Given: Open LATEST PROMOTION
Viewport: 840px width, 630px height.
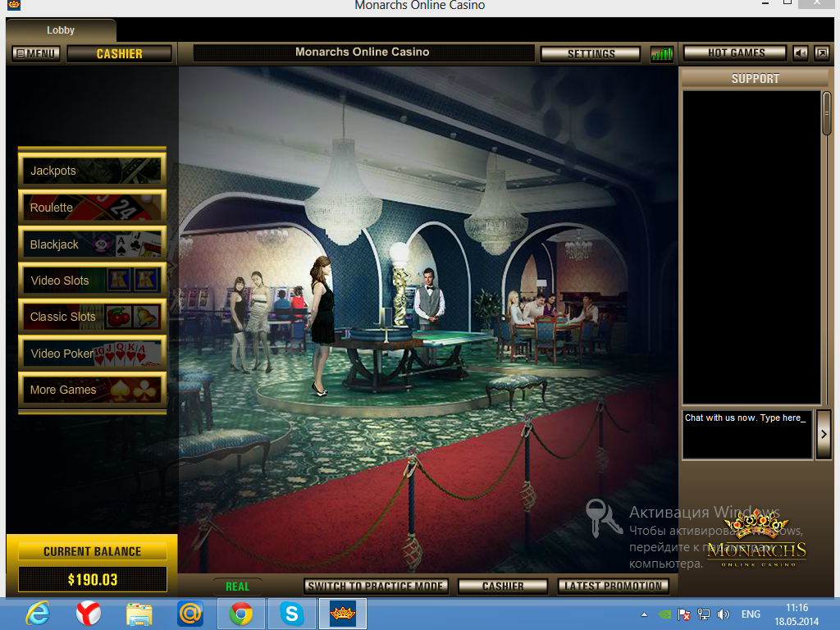Looking at the screenshot, I should (613, 586).
